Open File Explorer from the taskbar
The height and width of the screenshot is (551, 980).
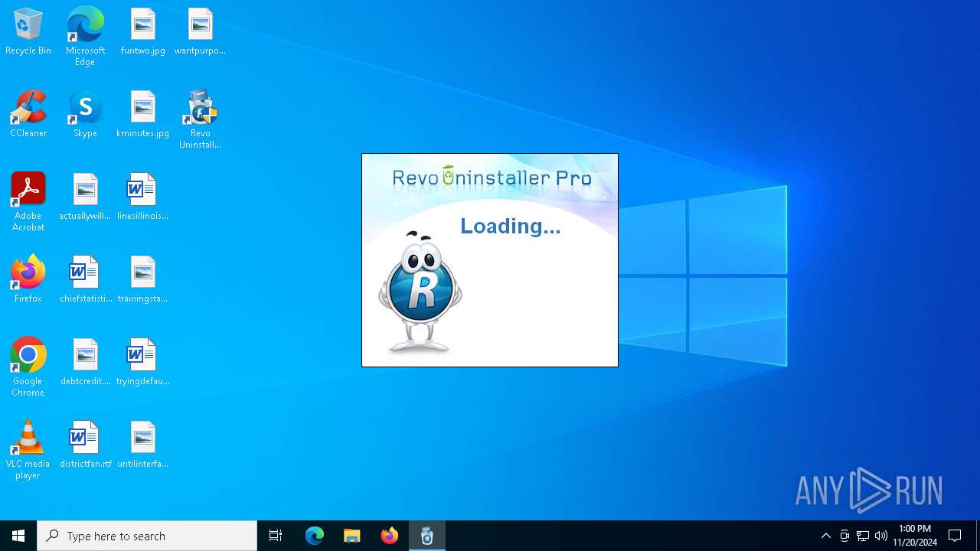coord(352,536)
